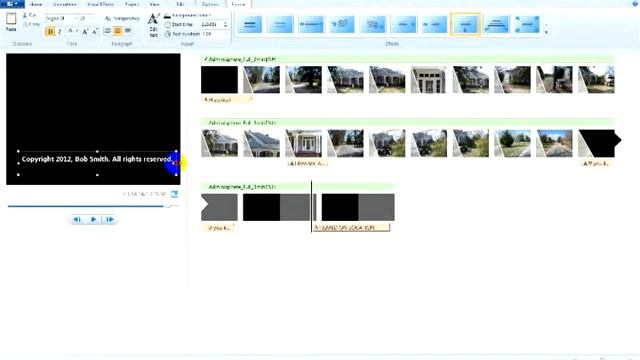Apply the zoom-corners text effect at gallery end
This screenshot has height=360, width=640.
click(527, 24)
